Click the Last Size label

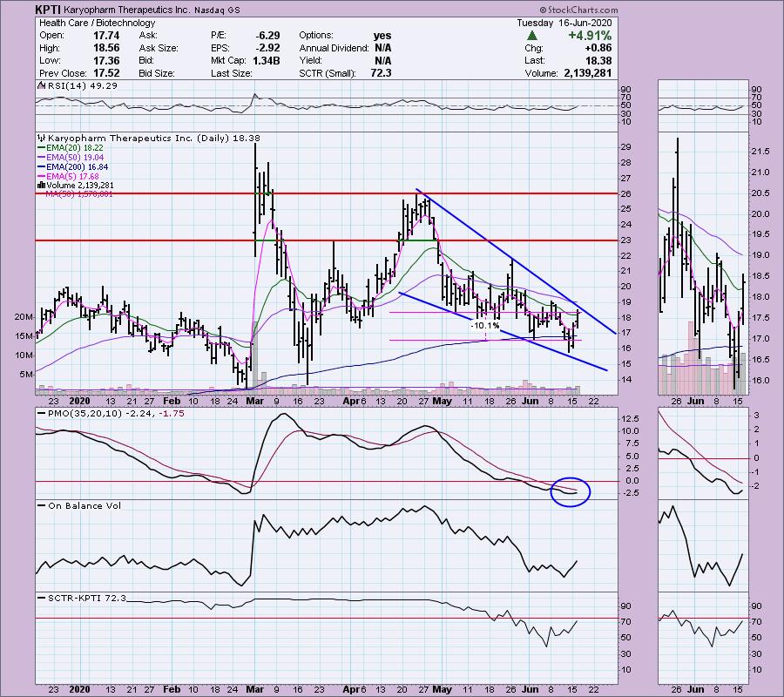pyautogui.click(x=231, y=73)
